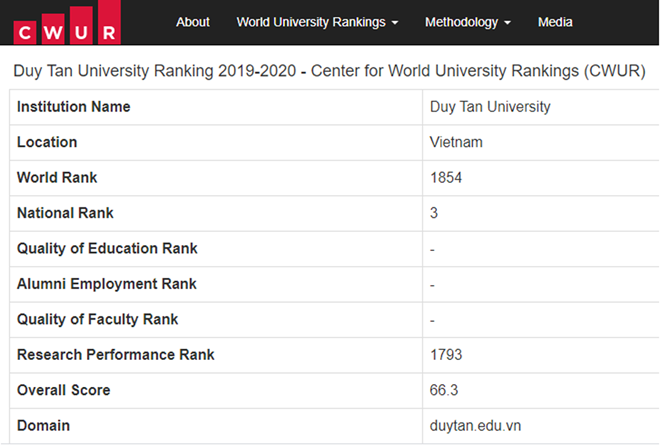Screen dimensions: 660x447
Task: Click the red R tile in logo
Action: 109,22
